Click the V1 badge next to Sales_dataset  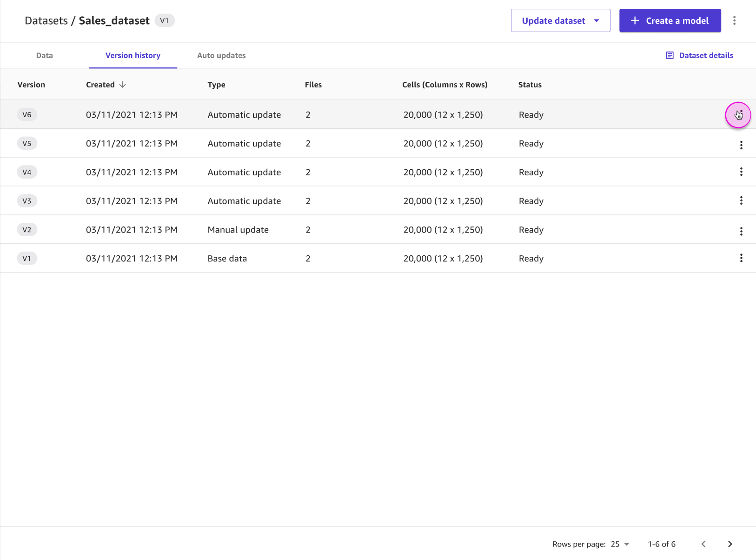pos(164,20)
